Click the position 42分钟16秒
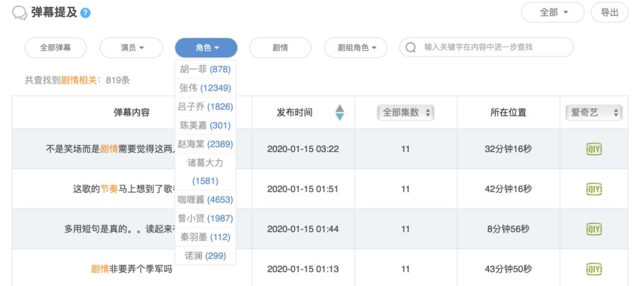The image size is (644, 286). click(508, 189)
